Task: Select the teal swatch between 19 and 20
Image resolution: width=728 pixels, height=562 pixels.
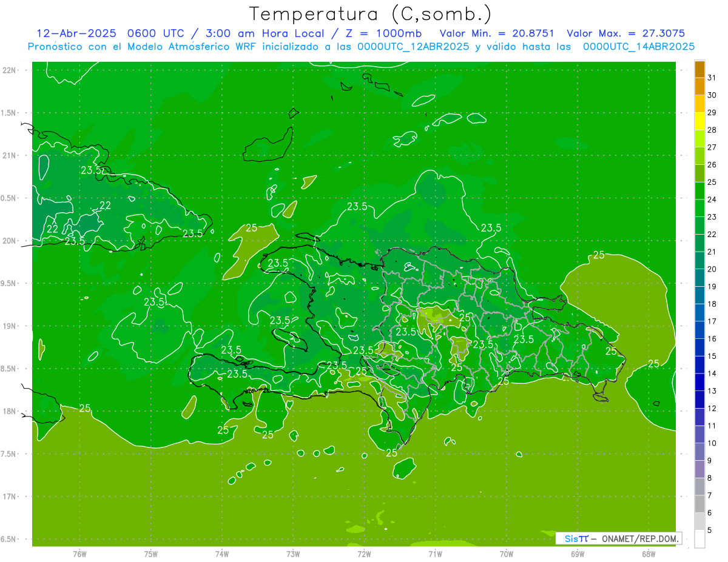Action: tap(699, 278)
